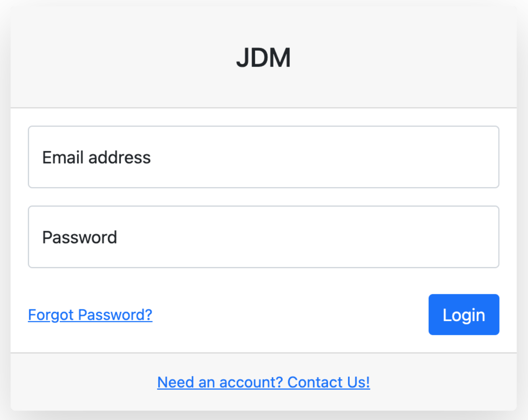Click the underlined link in the card footer
The height and width of the screenshot is (420, 528).
click(263, 382)
